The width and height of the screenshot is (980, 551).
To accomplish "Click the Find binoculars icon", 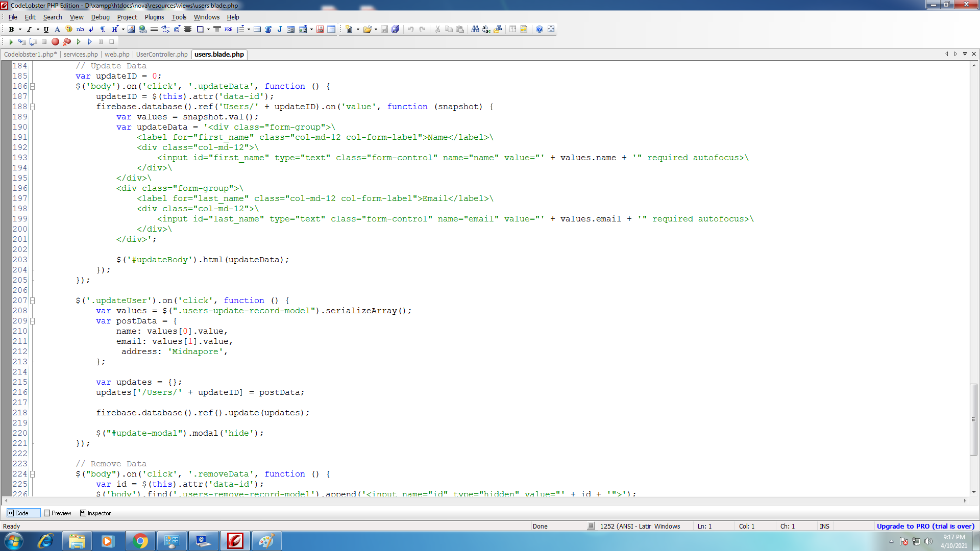I will [x=475, y=29].
